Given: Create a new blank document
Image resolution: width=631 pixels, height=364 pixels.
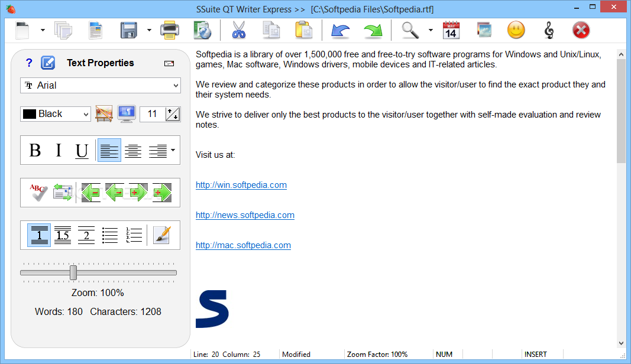Looking at the screenshot, I should (x=22, y=31).
